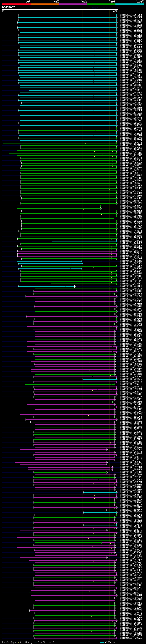The width and height of the screenshot is (146, 644).
Task: Click the purple ~60% identity legend segment
Action: click(73, 4)
